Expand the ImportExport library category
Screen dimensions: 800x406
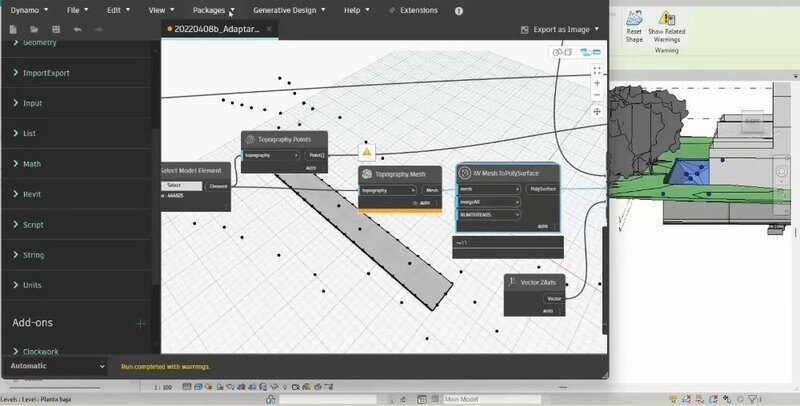46,73
